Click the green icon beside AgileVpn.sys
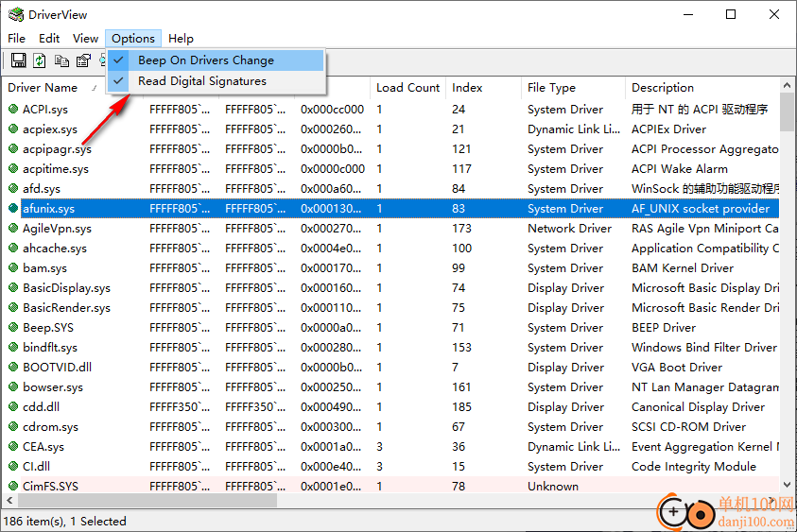This screenshot has height=532, width=797. tap(14, 228)
